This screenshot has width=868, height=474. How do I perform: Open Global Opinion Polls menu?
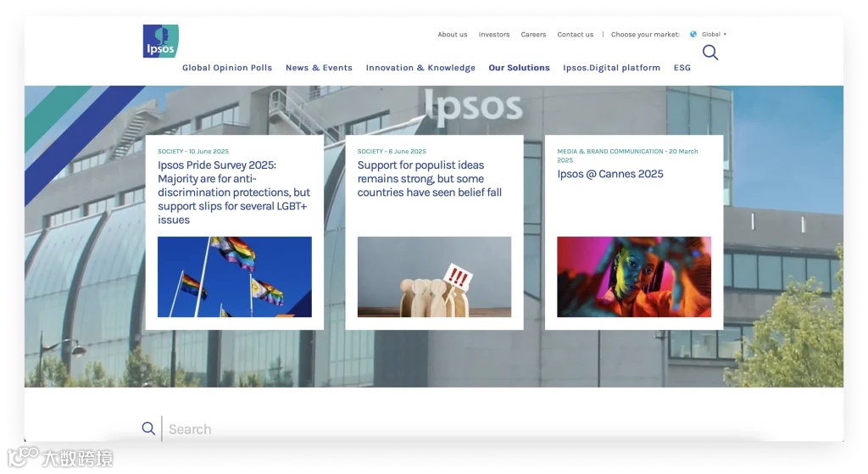tap(227, 68)
